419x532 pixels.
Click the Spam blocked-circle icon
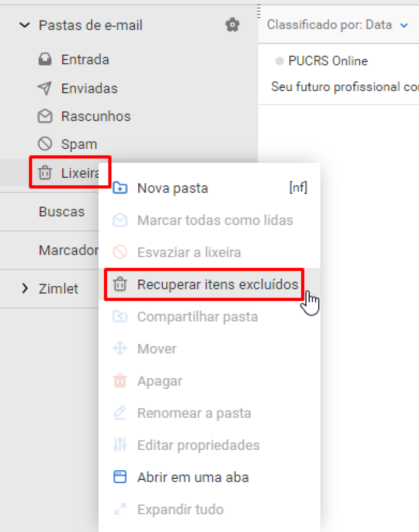tap(45, 144)
